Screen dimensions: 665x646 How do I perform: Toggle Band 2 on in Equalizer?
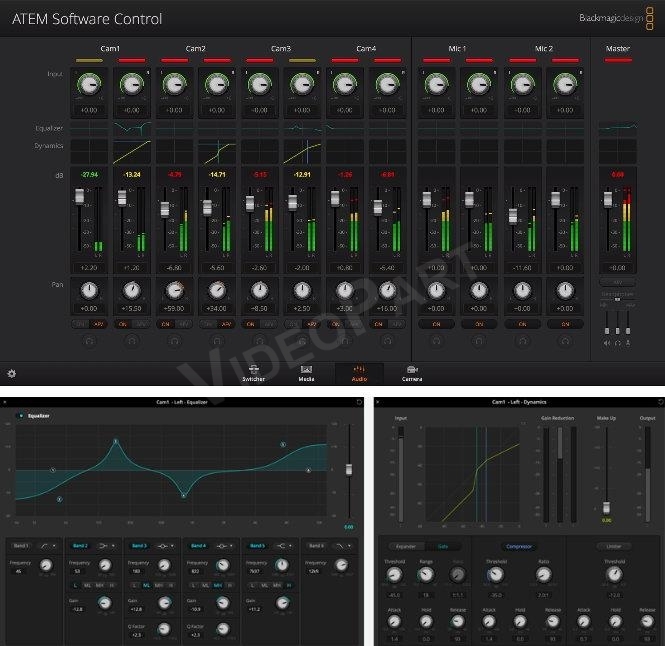tap(80, 545)
